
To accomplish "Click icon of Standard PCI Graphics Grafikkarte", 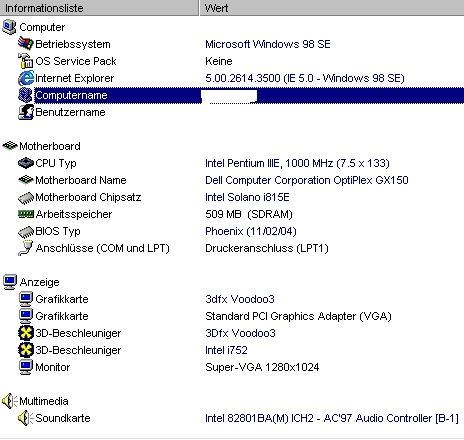I will coord(26,316).
